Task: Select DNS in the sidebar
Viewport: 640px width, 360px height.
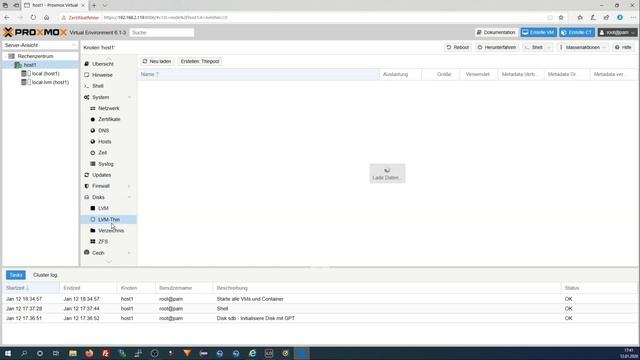Action: pos(103,131)
